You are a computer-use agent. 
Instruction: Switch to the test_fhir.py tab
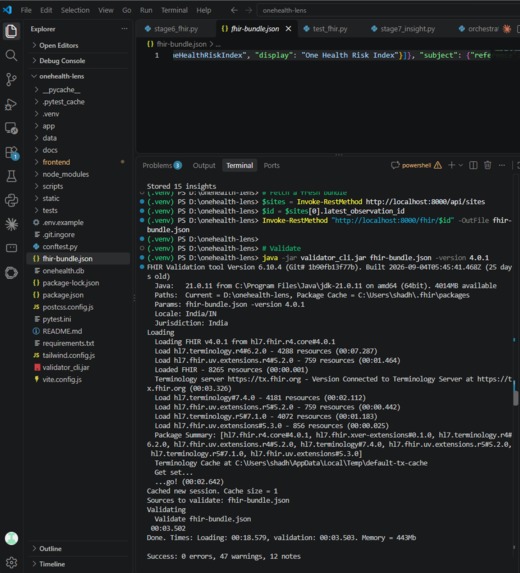coord(329,29)
